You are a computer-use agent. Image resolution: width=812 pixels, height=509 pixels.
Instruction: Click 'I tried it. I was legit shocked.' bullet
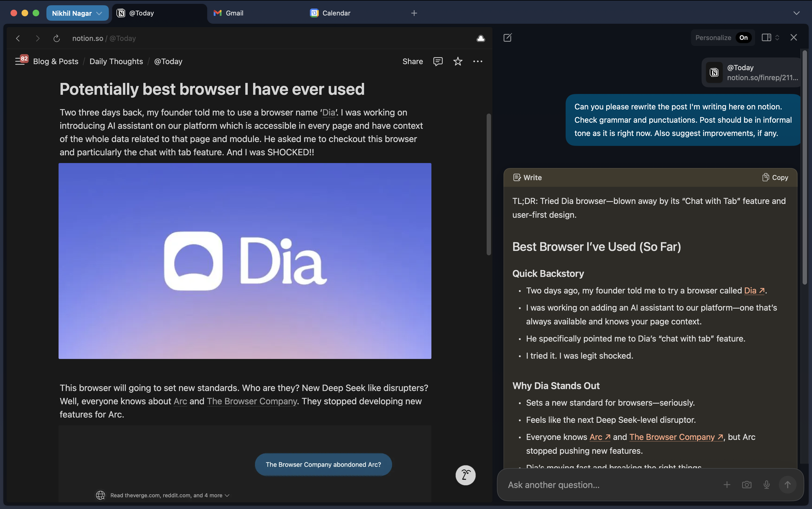(x=579, y=355)
